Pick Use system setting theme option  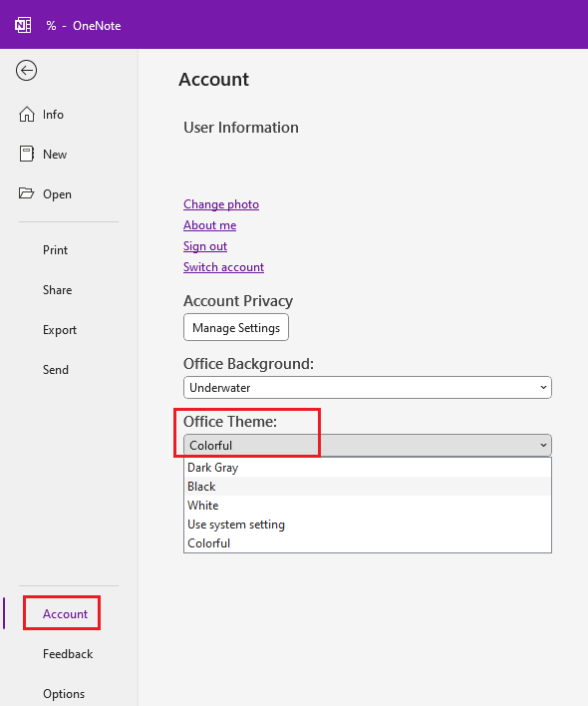(x=368, y=525)
